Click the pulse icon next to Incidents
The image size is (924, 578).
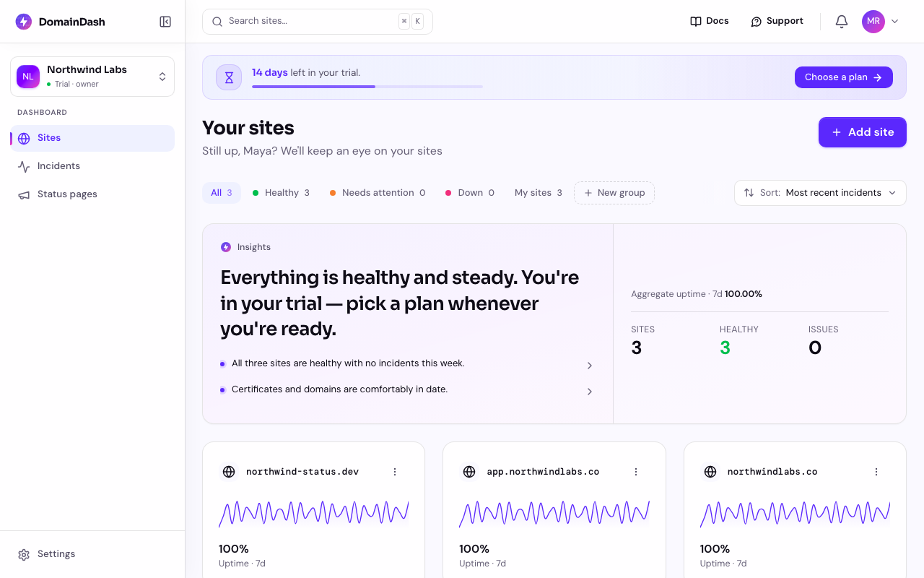coord(24,166)
